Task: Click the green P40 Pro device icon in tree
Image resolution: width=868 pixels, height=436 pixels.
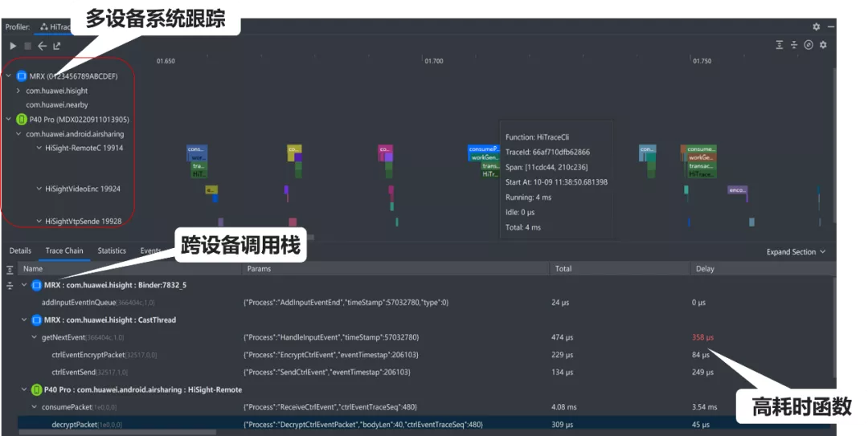Action: click(x=22, y=119)
